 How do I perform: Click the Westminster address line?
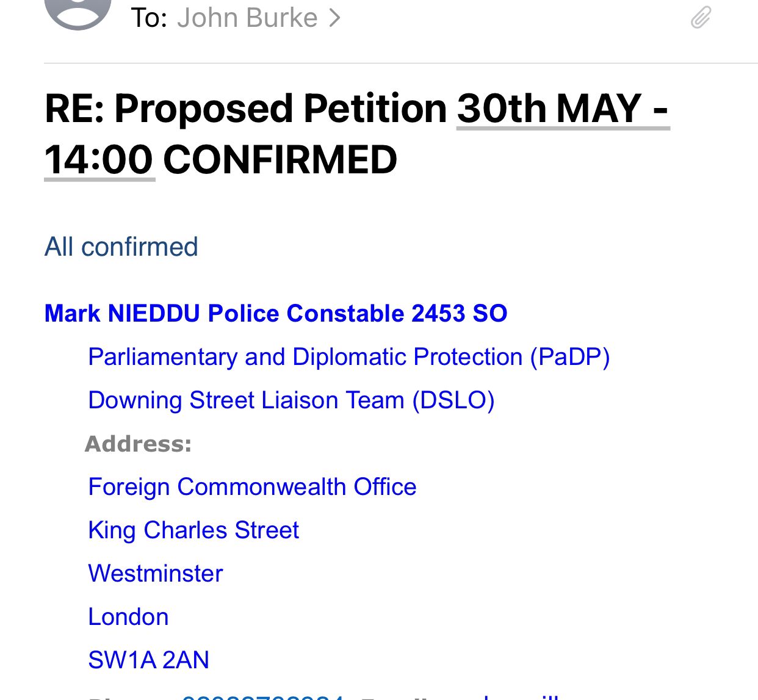pyautogui.click(x=156, y=574)
